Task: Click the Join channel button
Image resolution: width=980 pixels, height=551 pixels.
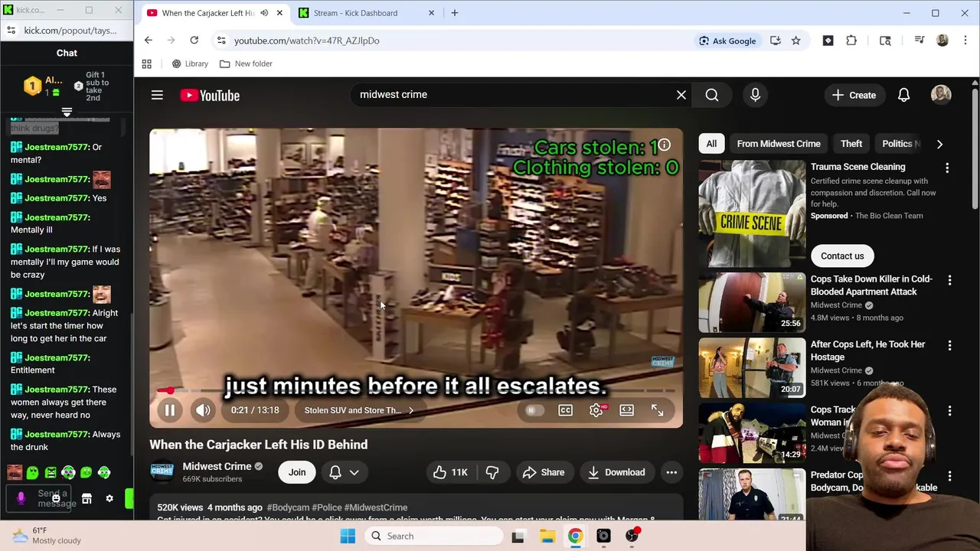Action: pos(297,472)
